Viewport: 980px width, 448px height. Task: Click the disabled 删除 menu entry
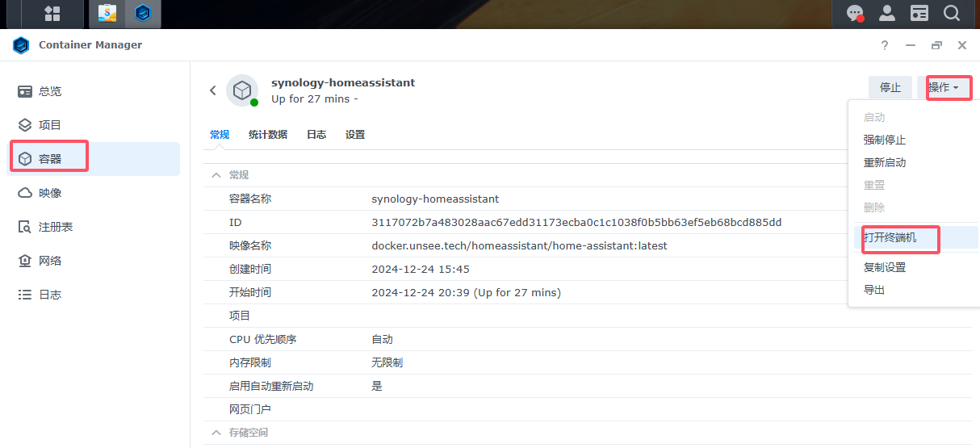click(874, 207)
